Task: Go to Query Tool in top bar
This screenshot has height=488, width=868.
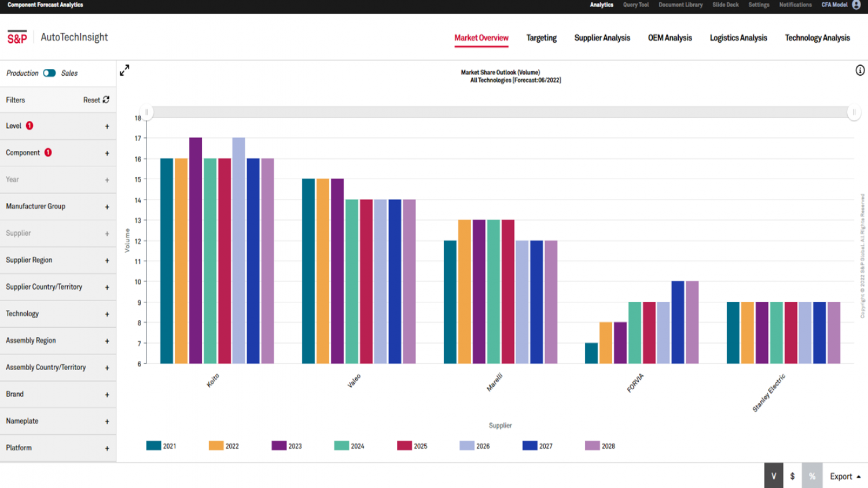Action: tap(635, 5)
